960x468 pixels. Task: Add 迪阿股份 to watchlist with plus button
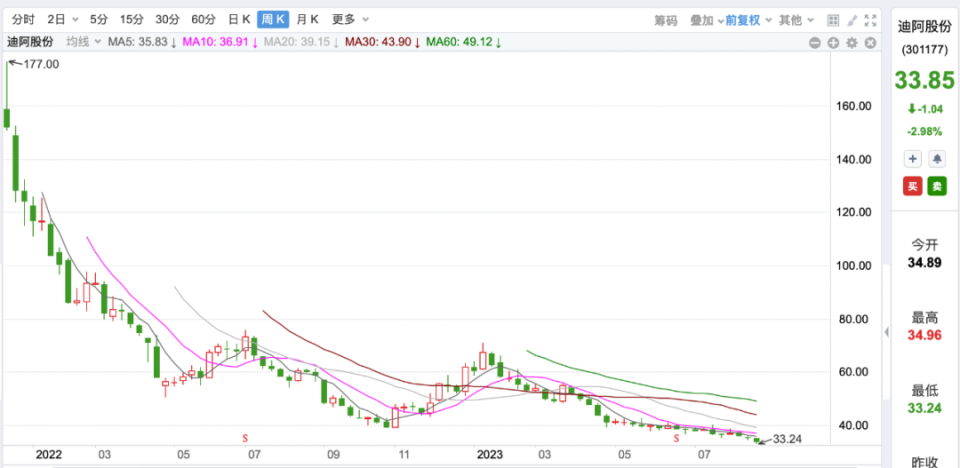913,159
